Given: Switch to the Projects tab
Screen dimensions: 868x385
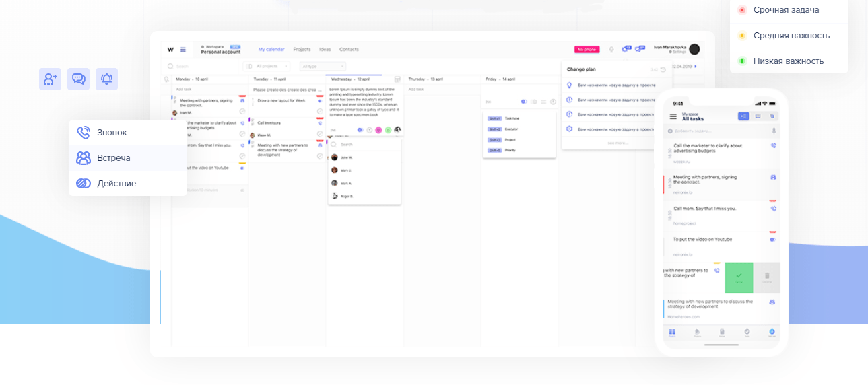Looking at the screenshot, I should 302,49.
